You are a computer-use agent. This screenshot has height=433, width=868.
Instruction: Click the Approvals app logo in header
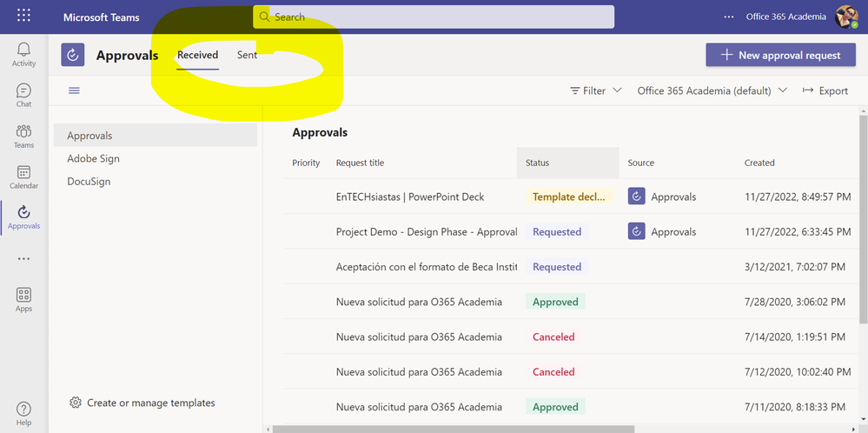click(x=72, y=55)
